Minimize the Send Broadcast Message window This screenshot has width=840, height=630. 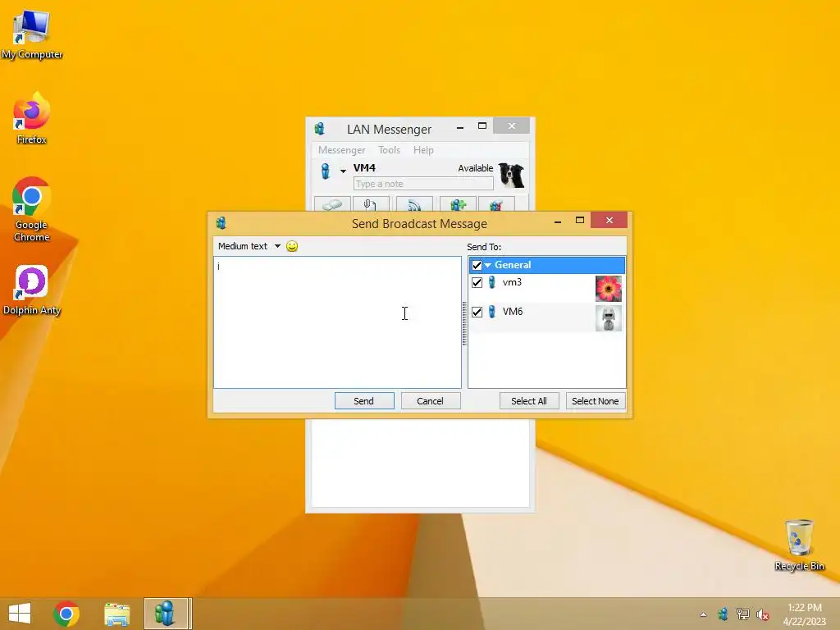[558, 221]
